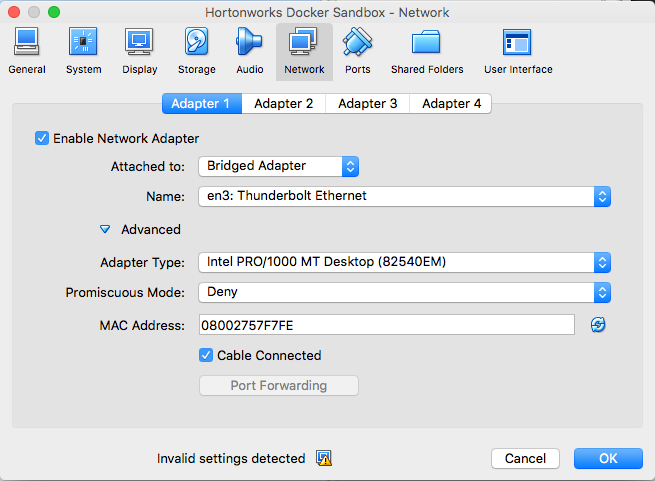This screenshot has height=481, width=655.
Task: Generate a new random MAC address
Action: pyautogui.click(x=598, y=325)
